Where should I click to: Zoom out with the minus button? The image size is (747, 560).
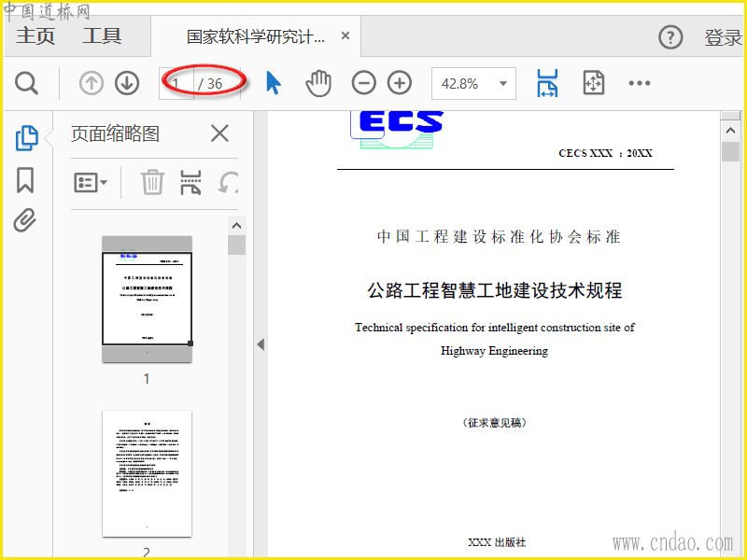pyautogui.click(x=364, y=83)
